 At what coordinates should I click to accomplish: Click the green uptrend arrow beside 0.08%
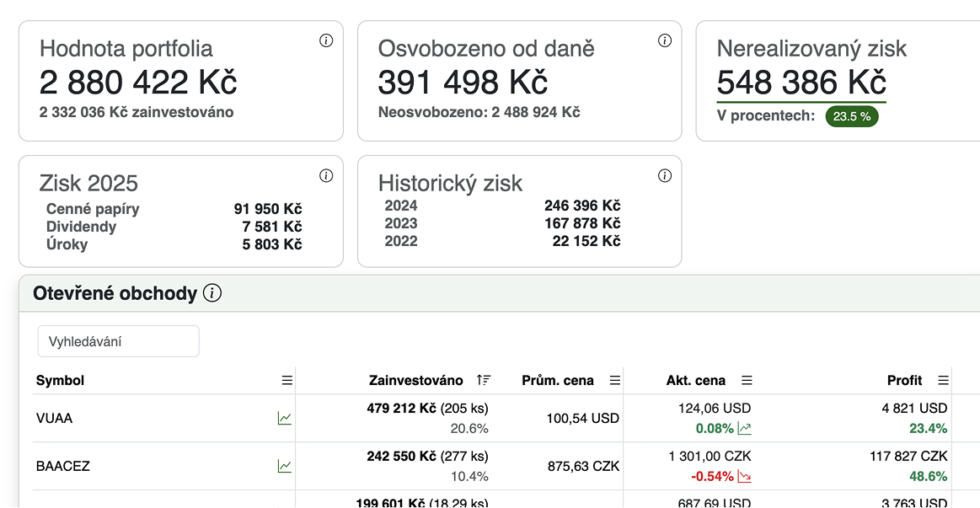pos(743,428)
